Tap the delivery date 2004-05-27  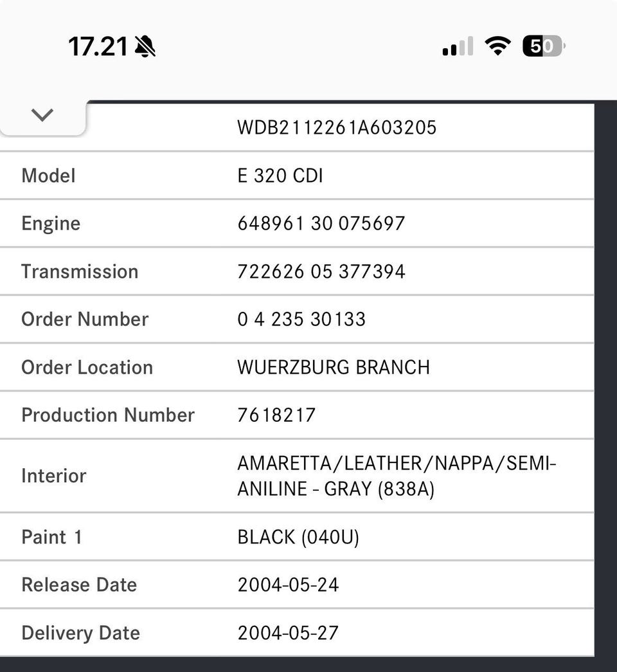coord(288,633)
